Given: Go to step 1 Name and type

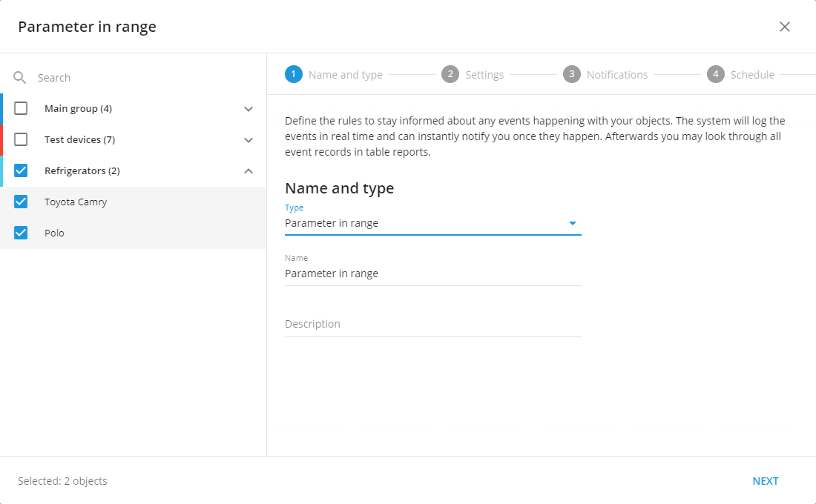Looking at the screenshot, I should 334,74.
